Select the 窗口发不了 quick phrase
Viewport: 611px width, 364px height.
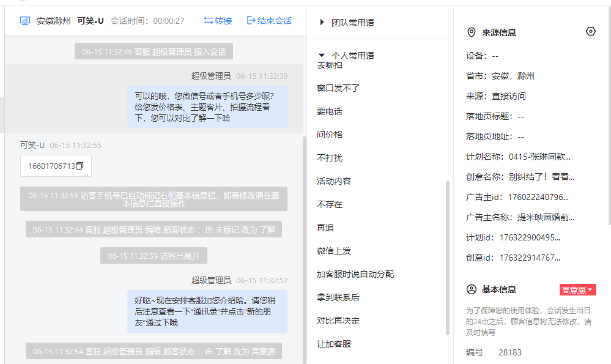[x=338, y=88]
